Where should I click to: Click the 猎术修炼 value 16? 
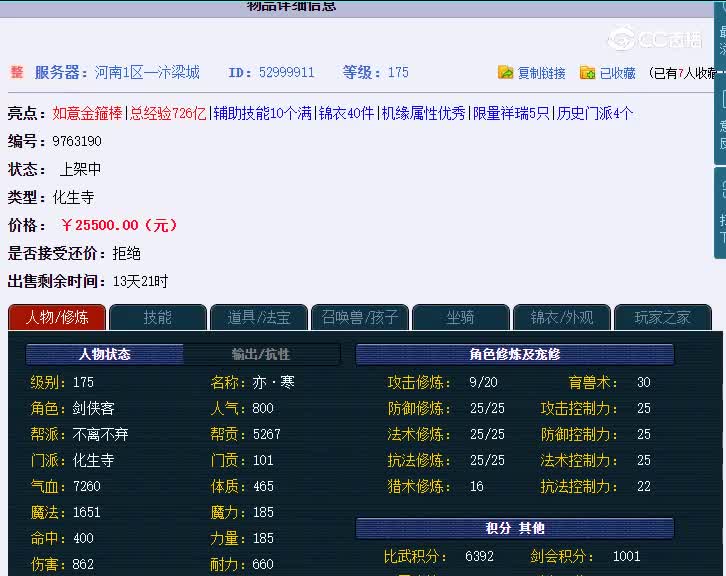tap(477, 486)
